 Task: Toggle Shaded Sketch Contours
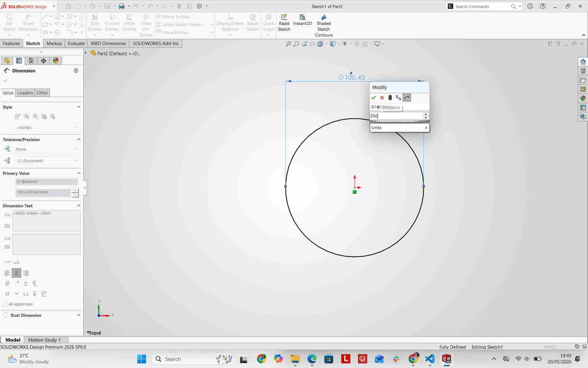pyautogui.click(x=324, y=25)
